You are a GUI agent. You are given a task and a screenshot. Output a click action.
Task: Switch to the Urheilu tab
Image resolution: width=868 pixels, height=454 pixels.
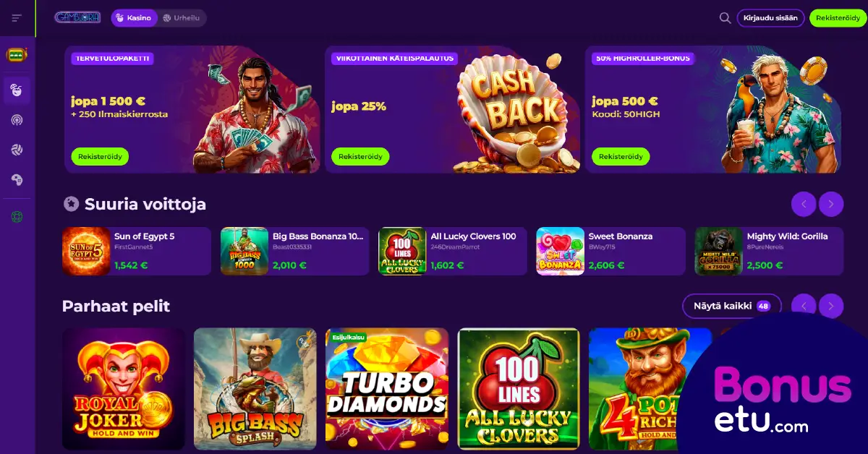click(x=182, y=18)
